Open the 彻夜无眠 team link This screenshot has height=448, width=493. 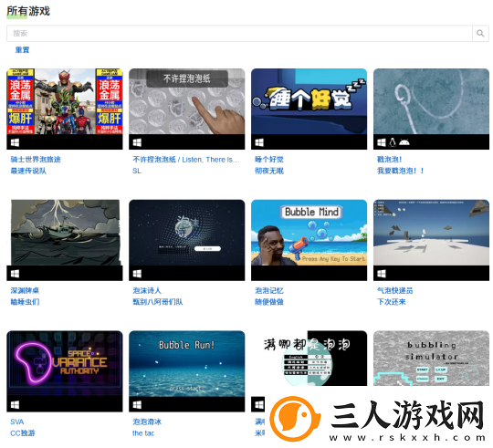pyautogui.click(x=269, y=171)
